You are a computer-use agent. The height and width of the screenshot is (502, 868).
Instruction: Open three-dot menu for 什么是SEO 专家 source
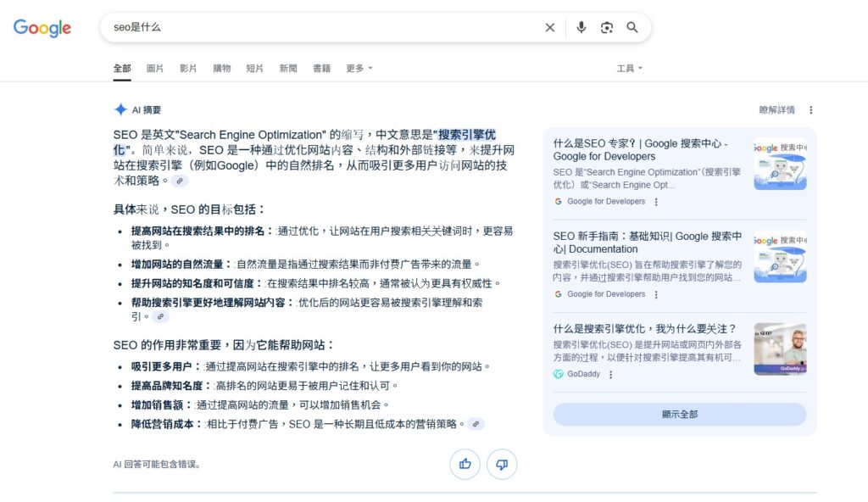tap(656, 202)
